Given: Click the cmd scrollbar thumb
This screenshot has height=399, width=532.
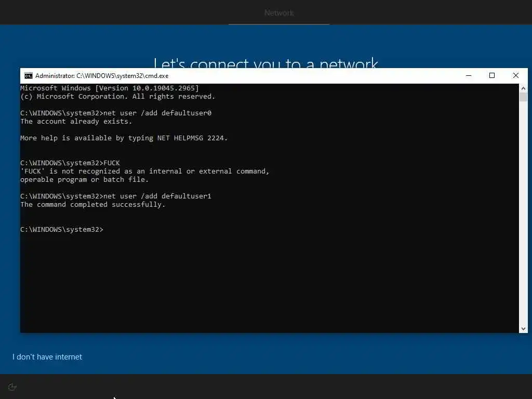Looking at the screenshot, I should point(523,97).
